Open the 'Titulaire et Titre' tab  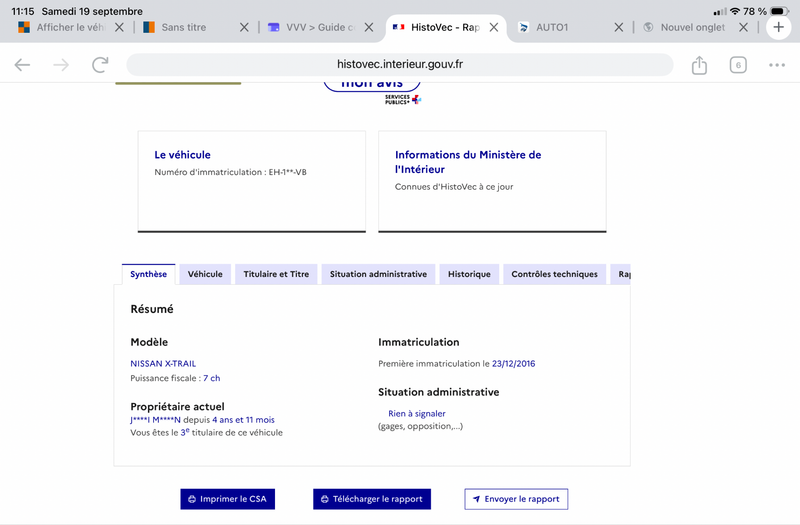tap(276, 274)
